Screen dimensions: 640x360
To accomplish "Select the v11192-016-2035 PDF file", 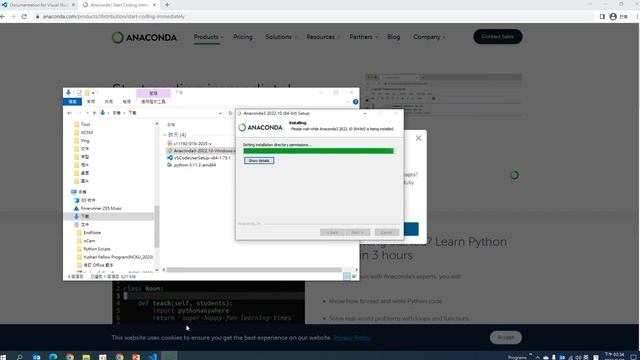I will (x=189, y=144).
